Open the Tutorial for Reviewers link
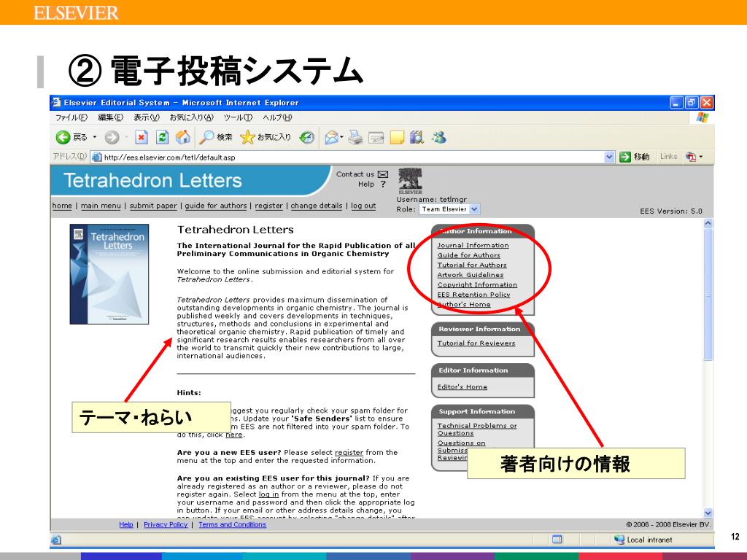The height and width of the screenshot is (560, 747). click(x=476, y=343)
